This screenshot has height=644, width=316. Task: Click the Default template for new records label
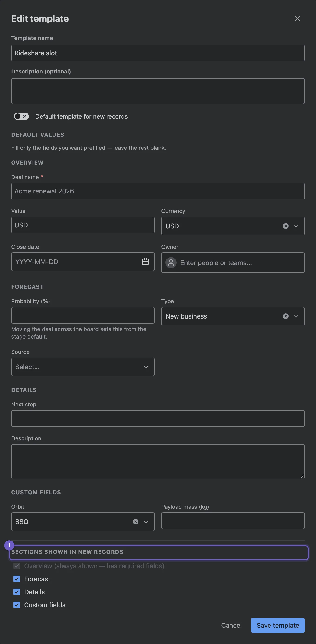81,116
